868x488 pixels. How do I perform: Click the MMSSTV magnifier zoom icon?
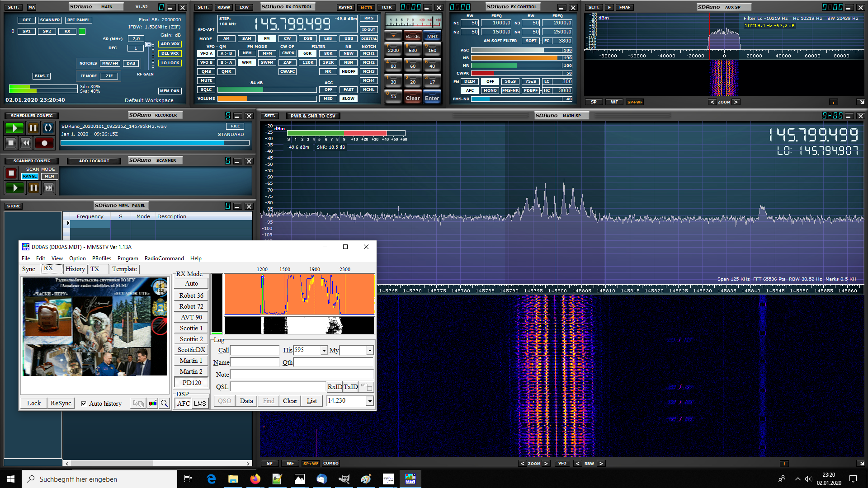164,404
